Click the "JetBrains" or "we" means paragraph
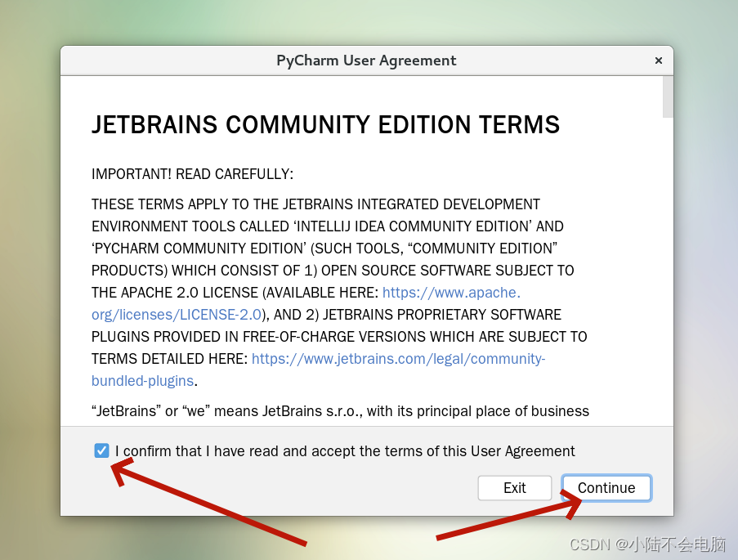This screenshot has height=560, width=738. pos(340,411)
